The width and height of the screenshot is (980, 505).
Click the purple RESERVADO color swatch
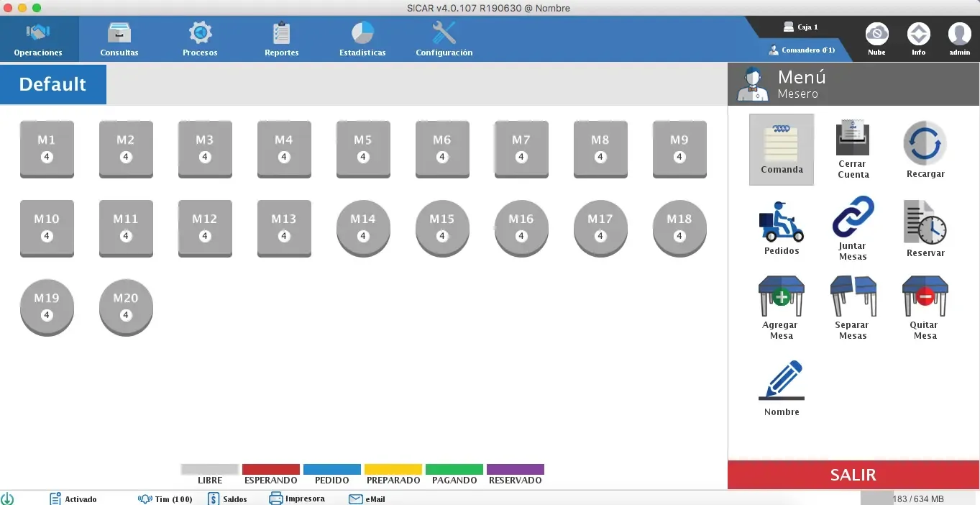pyautogui.click(x=515, y=469)
